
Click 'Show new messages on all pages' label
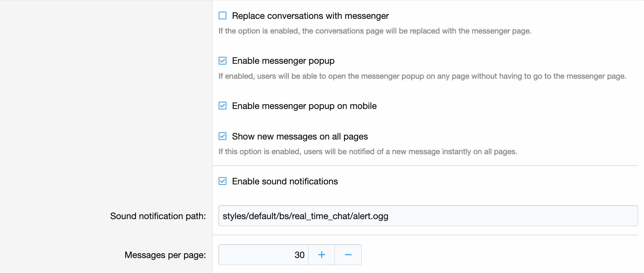[x=300, y=136]
